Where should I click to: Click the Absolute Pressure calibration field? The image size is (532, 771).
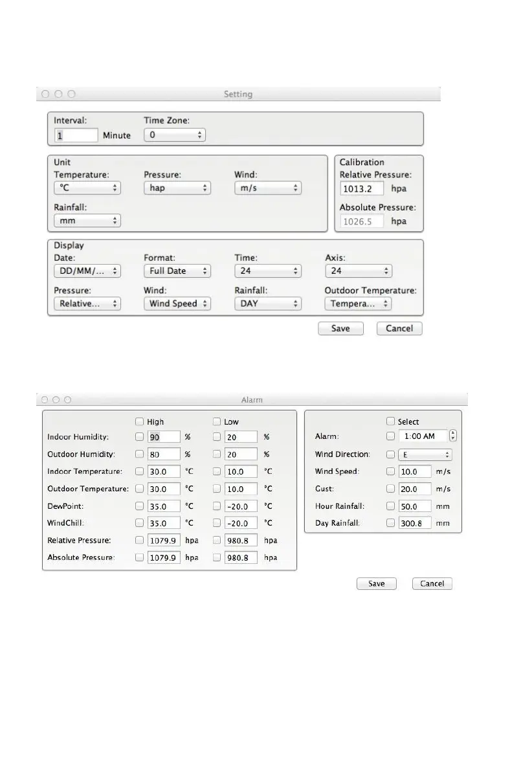361,222
